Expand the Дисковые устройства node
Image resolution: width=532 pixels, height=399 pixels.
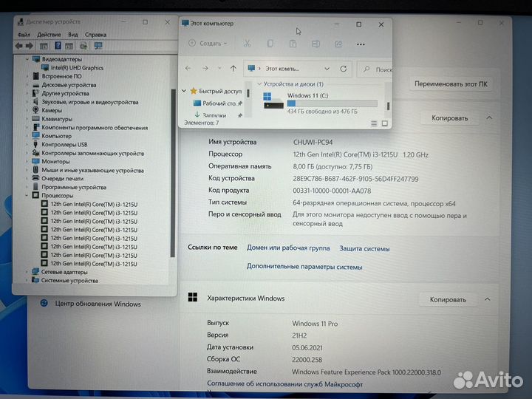(27, 85)
